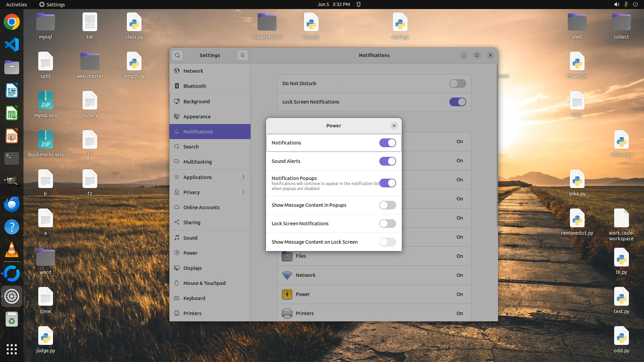Click the Network Wi-Fi icon in list
The width and height of the screenshot is (644, 362).
[287, 275]
